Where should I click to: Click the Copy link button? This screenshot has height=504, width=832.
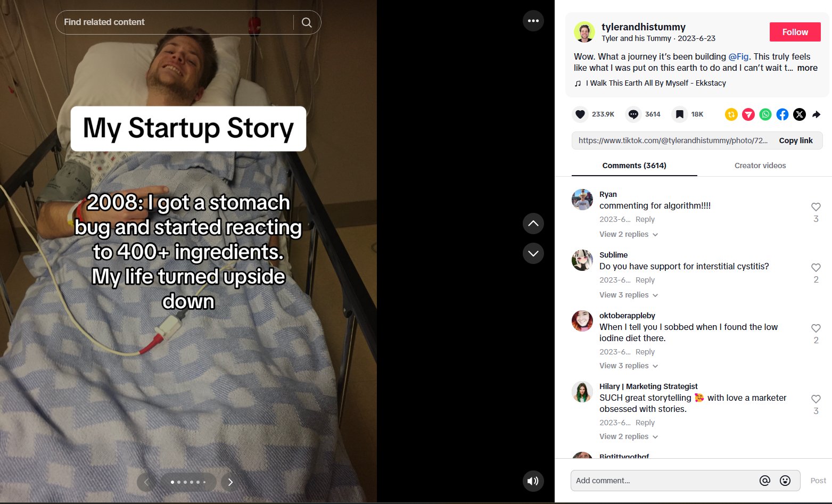(795, 141)
